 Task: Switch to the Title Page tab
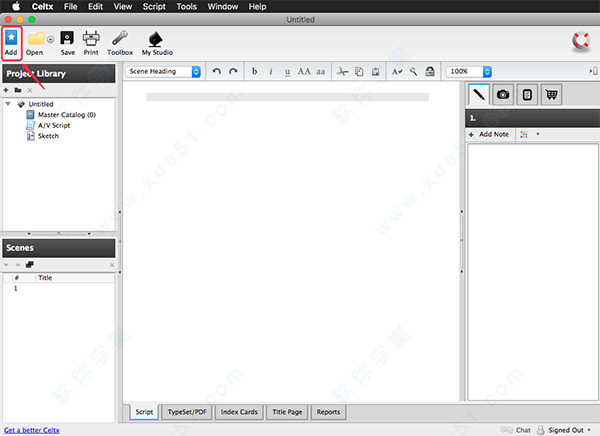coord(287,412)
